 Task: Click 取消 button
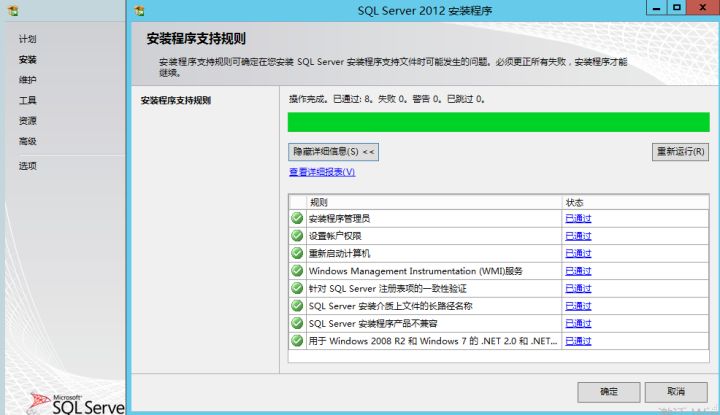tap(676, 392)
